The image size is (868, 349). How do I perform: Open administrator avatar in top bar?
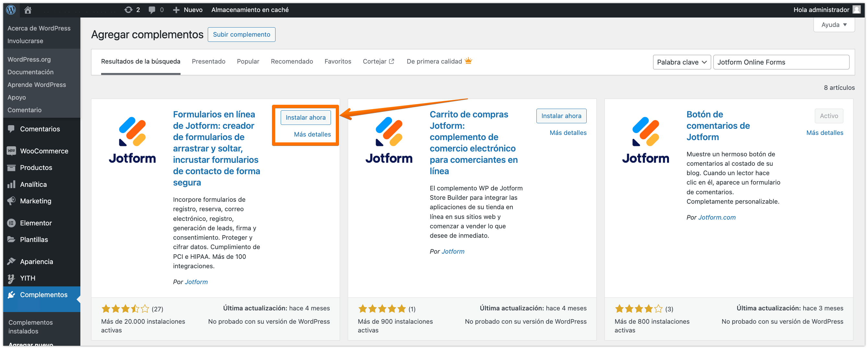click(856, 9)
